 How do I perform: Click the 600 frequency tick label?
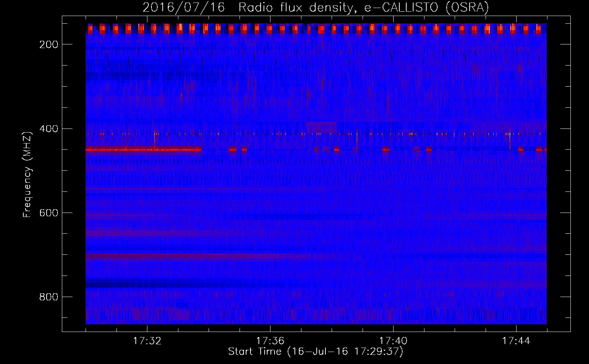pyautogui.click(x=49, y=213)
